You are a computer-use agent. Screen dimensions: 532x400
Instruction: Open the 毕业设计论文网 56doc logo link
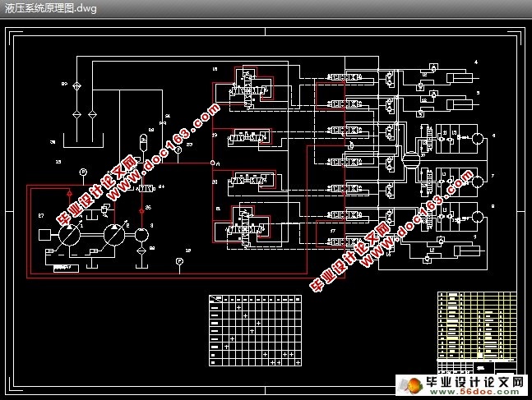[x=462, y=385]
